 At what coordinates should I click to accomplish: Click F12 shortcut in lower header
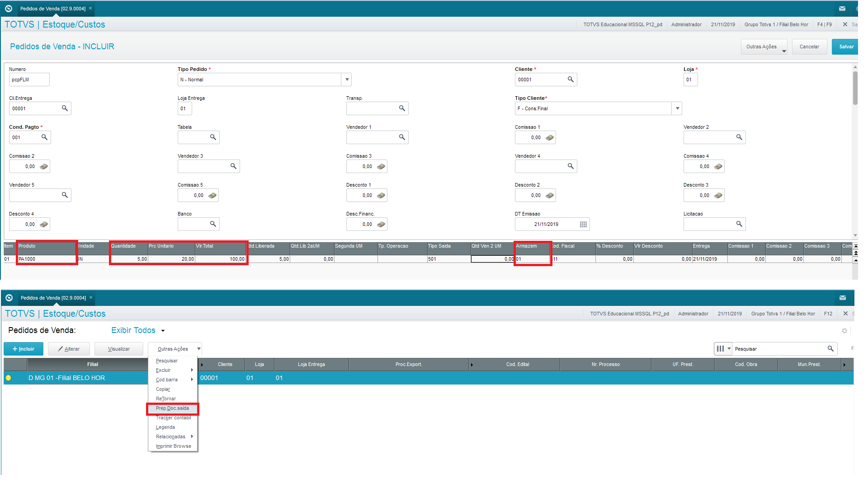pyautogui.click(x=828, y=314)
